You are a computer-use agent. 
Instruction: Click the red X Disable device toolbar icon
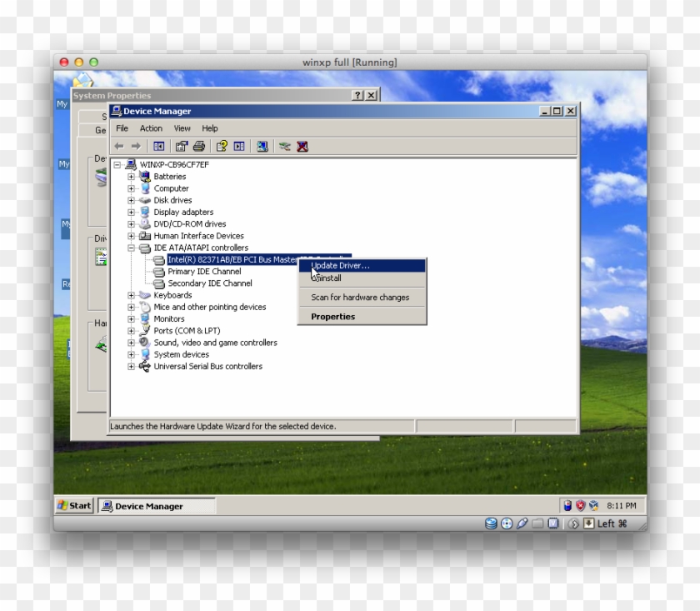(302, 146)
